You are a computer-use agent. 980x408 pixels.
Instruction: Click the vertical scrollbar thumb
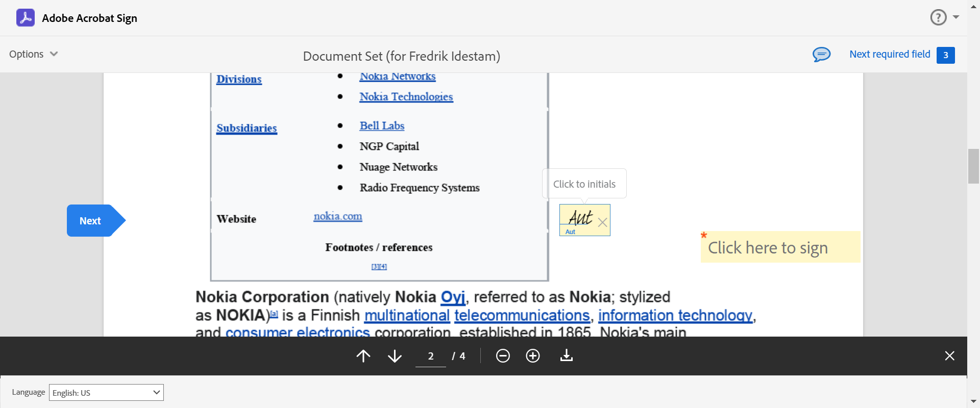point(973,166)
